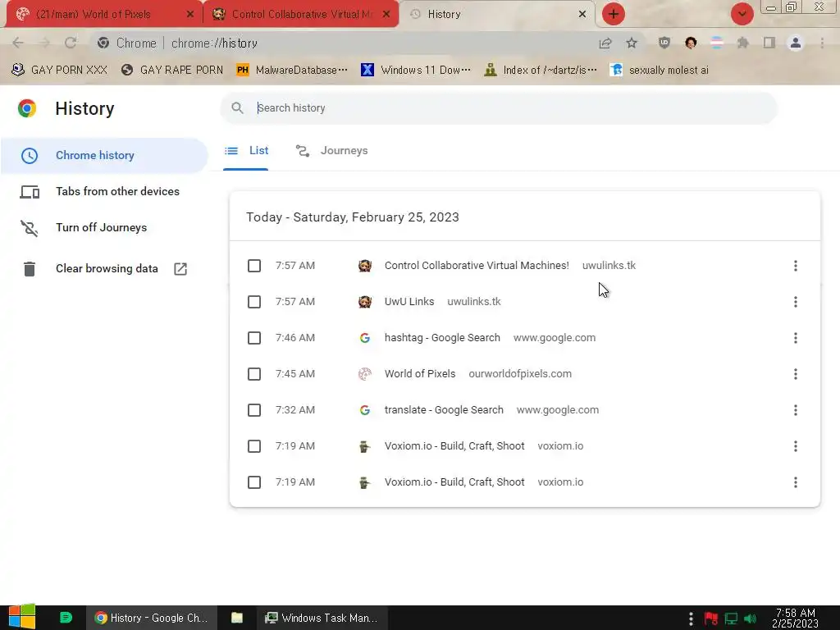Open the Chrome three-dot menu
Screen dimensions: 840x630
point(822,43)
